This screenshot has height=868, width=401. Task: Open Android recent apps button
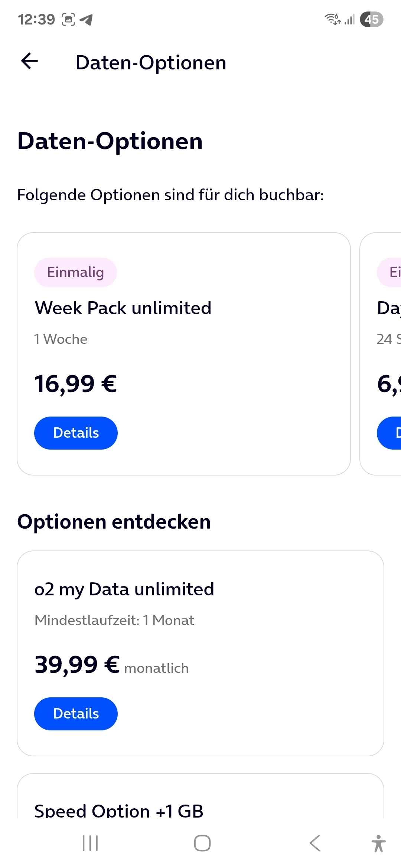tap(90, 843)
